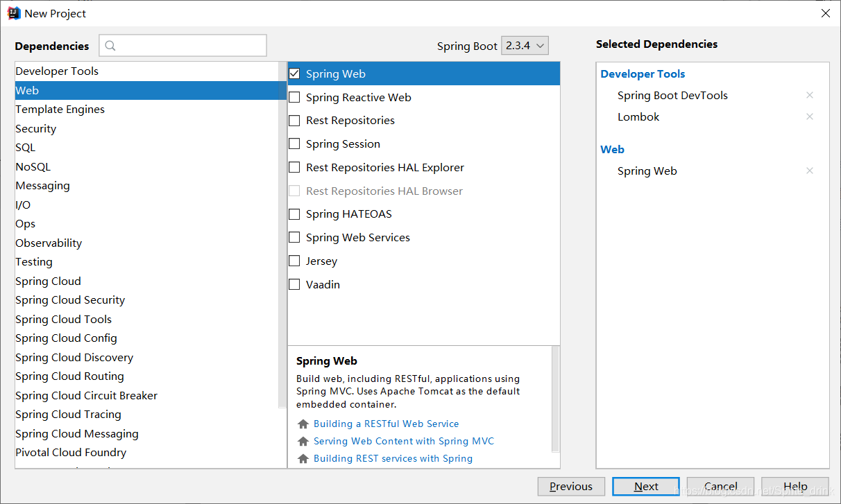Open Help for this dialog

coord(795,487)
